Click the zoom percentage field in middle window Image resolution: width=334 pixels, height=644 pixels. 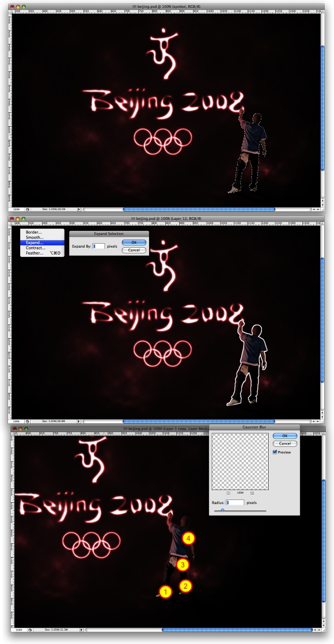coord(17,422)
